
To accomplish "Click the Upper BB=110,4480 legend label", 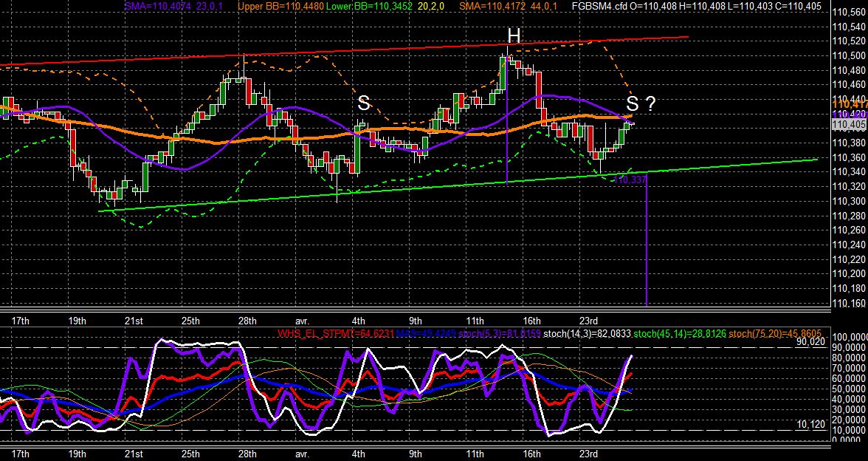I will (x=281, y=7).
